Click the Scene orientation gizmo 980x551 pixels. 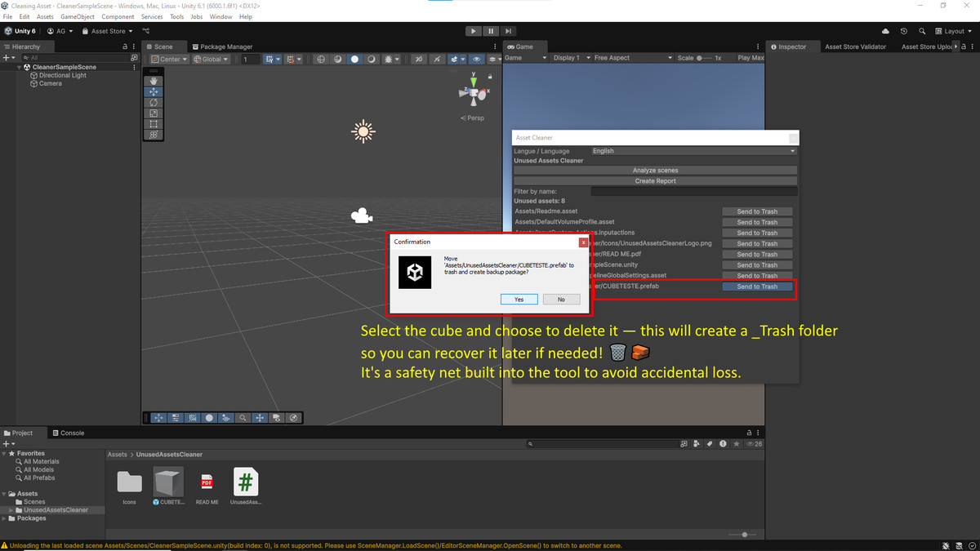point(473,94)
